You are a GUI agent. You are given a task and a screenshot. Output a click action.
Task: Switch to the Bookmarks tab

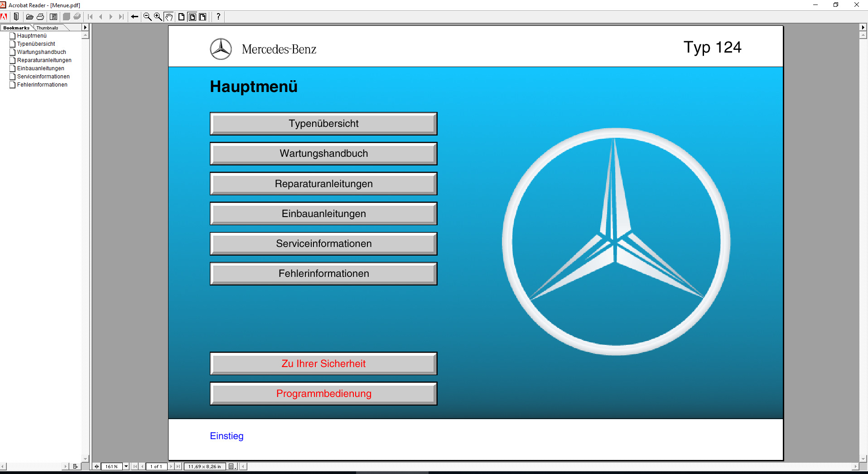16,28
